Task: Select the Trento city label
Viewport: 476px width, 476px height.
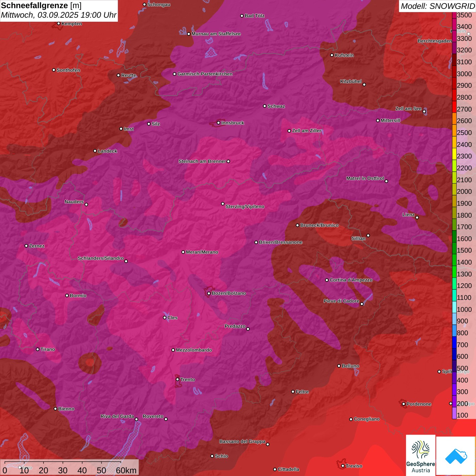Action: pos(188,379)
